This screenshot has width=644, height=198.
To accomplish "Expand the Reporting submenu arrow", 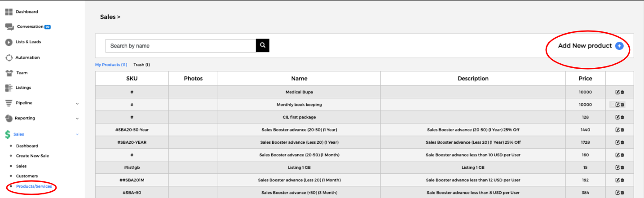I will (77, 119).
